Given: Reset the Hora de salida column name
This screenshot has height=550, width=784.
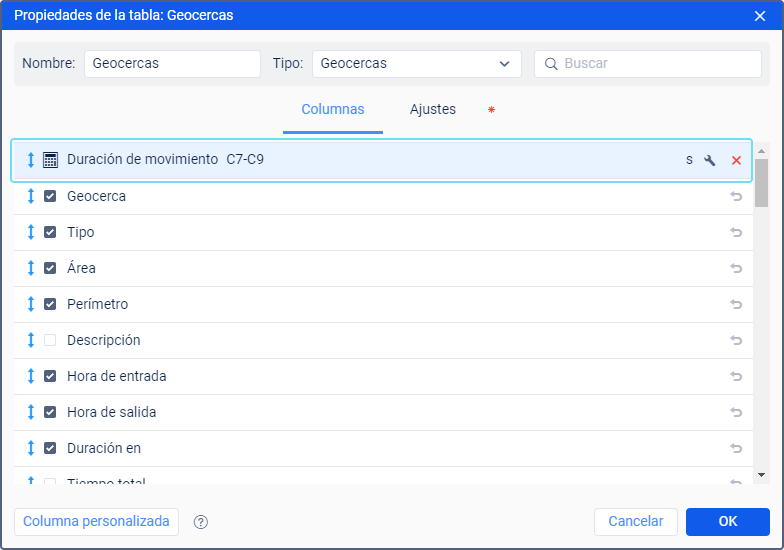Looking at the screenshot, I should [736, 412].
